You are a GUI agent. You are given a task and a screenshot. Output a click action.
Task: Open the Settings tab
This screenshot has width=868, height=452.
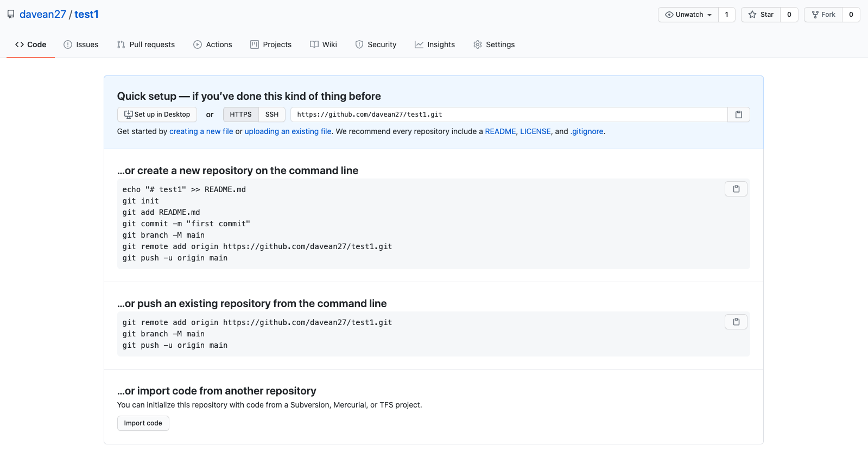(493, 44)
